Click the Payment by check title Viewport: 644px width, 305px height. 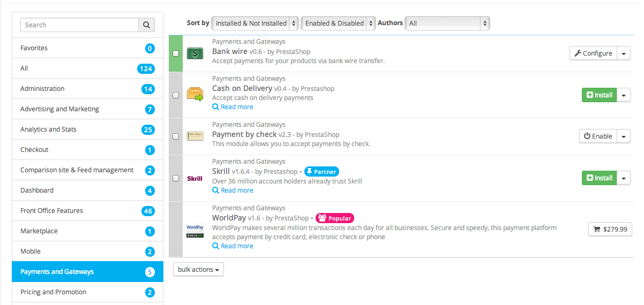(x=244, y=134)
